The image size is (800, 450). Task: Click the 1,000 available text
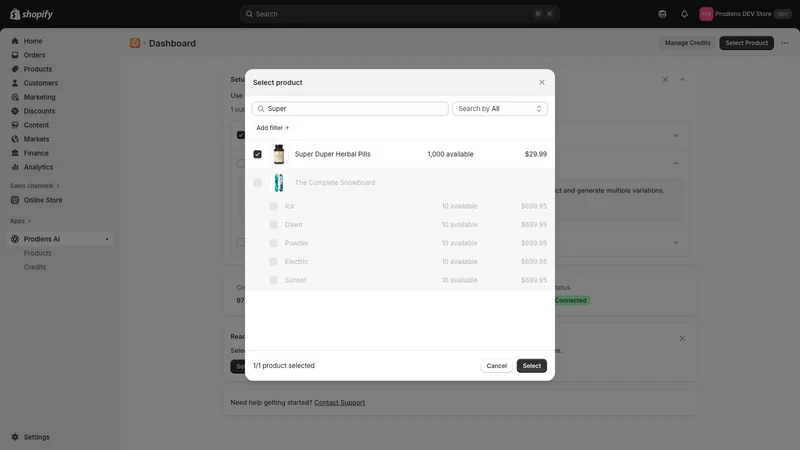[x=450, y=154]
